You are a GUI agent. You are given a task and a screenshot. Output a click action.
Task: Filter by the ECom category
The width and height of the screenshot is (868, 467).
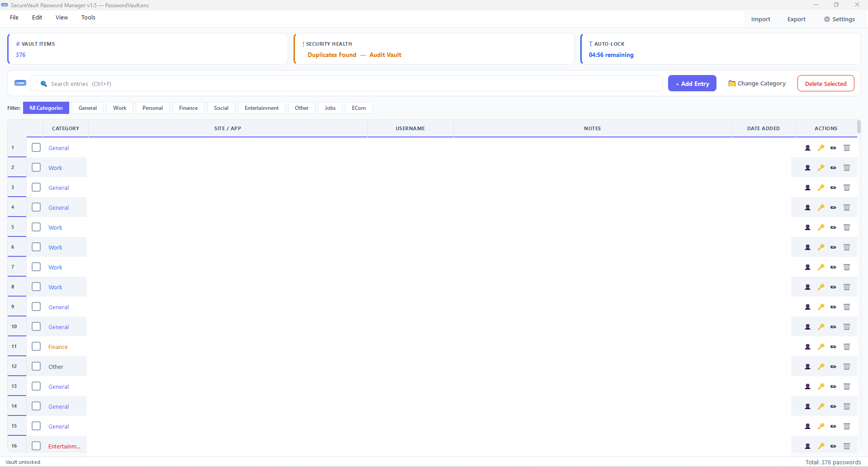pyautogui.click(x=359, y=108)
